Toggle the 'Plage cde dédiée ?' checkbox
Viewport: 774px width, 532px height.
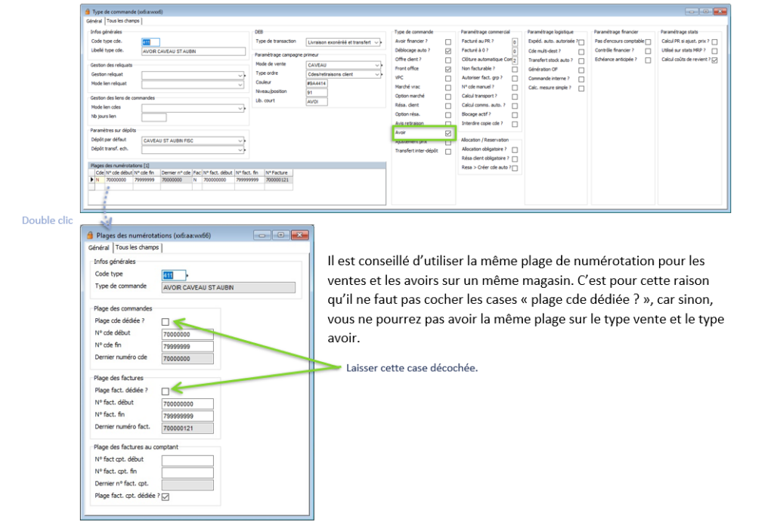tap(165, 321)
